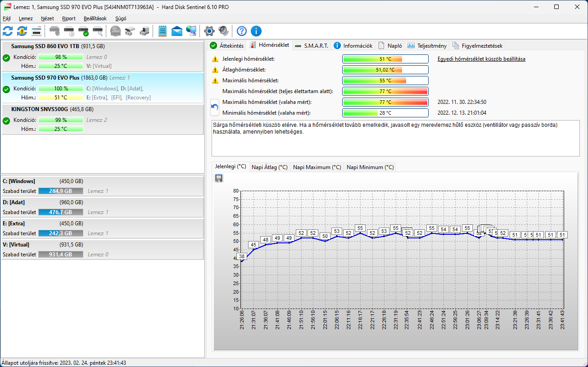Click the speaker sound alert icon
The width and height of the screenshot is (588, 367).
223,31
